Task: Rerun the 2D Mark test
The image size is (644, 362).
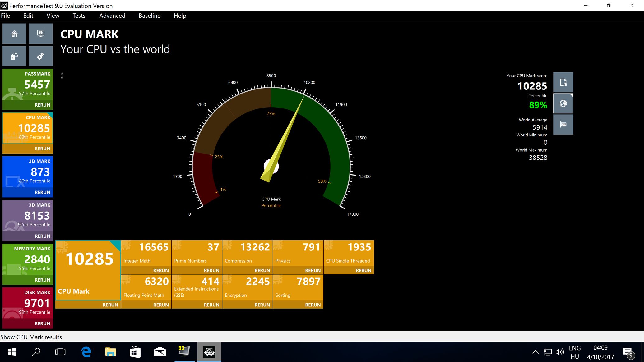Action: pos(42,193)
